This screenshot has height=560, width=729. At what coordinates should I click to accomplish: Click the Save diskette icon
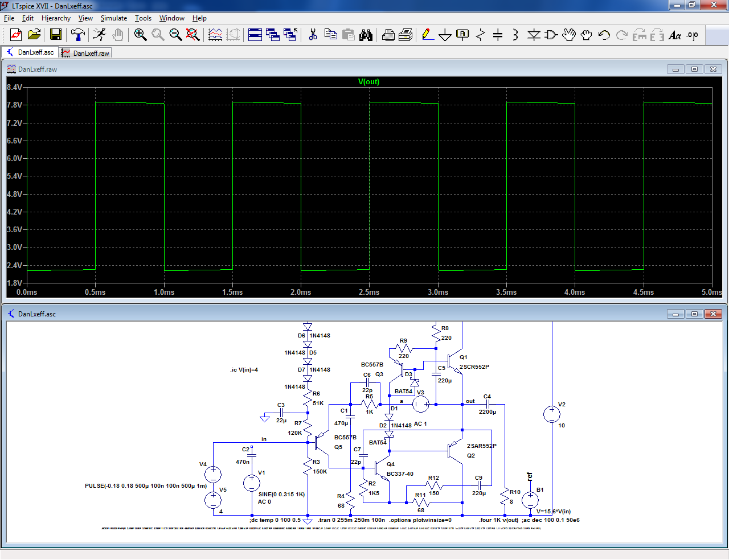pyautogui.click(x=55, y=35)
